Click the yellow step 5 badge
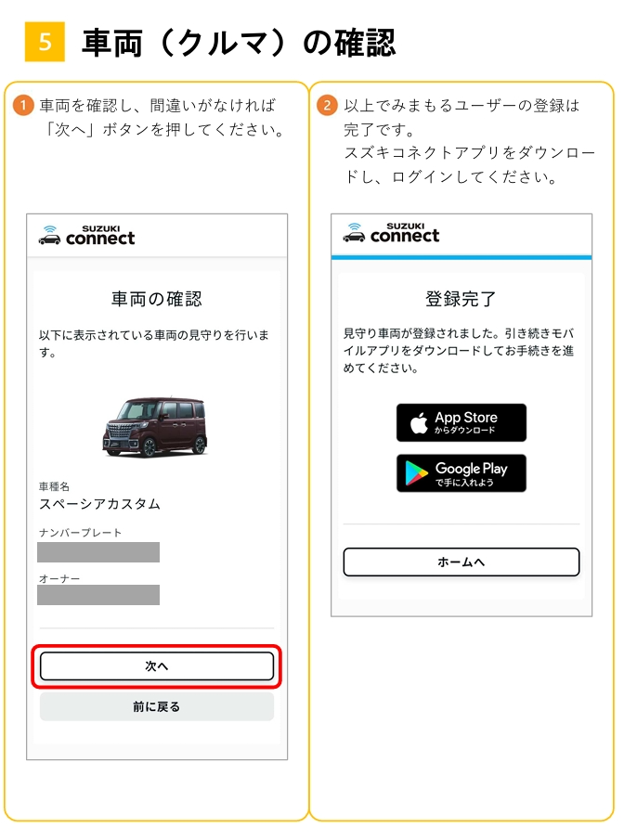The height and width of the screenshot is (840, 624). (45, 42)
